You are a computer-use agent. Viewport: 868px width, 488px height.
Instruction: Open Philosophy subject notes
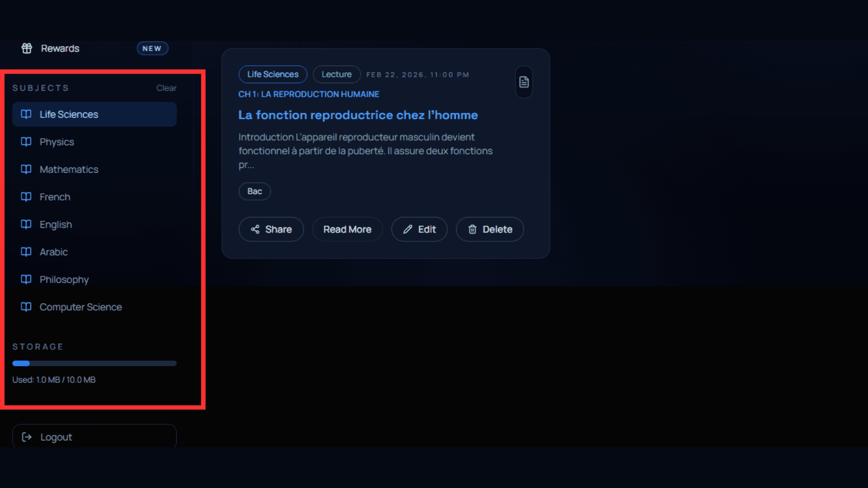pyautogui.click(x=64, y=280)
